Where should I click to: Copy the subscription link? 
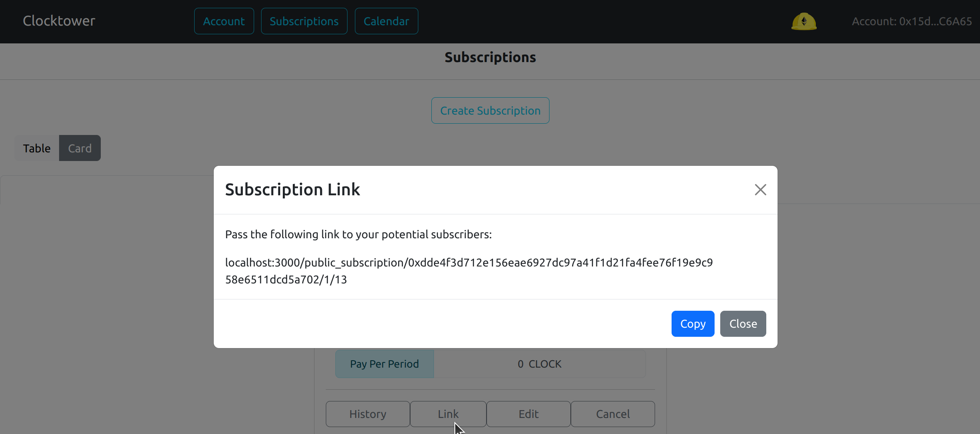click(x=692, y=324)
